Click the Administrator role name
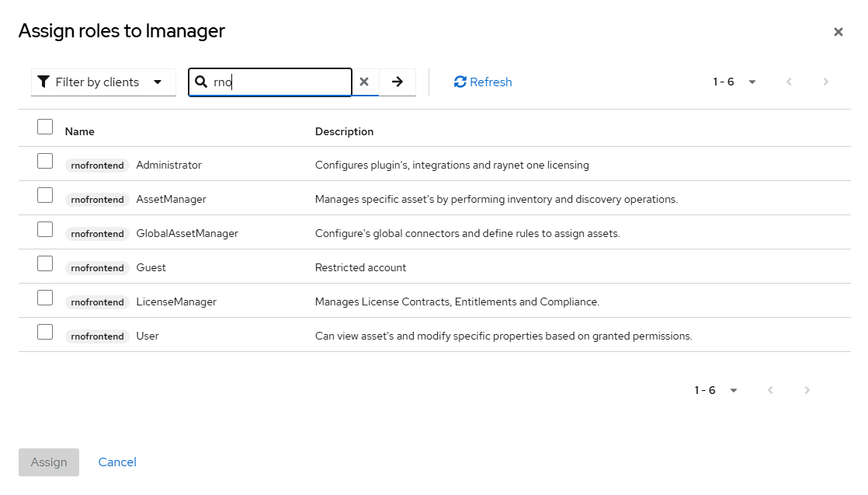This screenshot has width=868, height=495. (168, 166)
